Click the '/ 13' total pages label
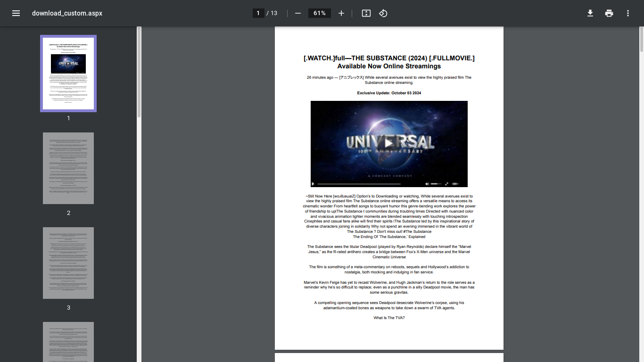The image size is (644, 362). pos(272,13)
